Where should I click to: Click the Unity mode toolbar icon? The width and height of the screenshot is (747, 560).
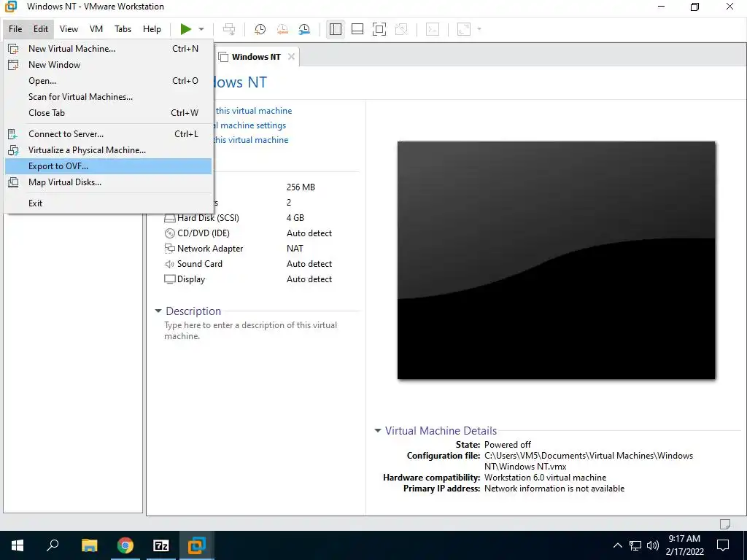402,29
